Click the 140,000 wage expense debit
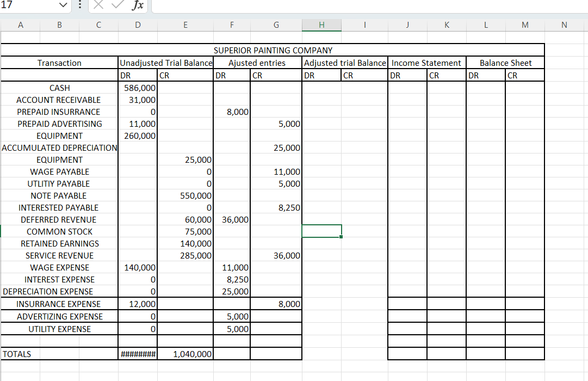The image size is (588, 381). point(138,268)
